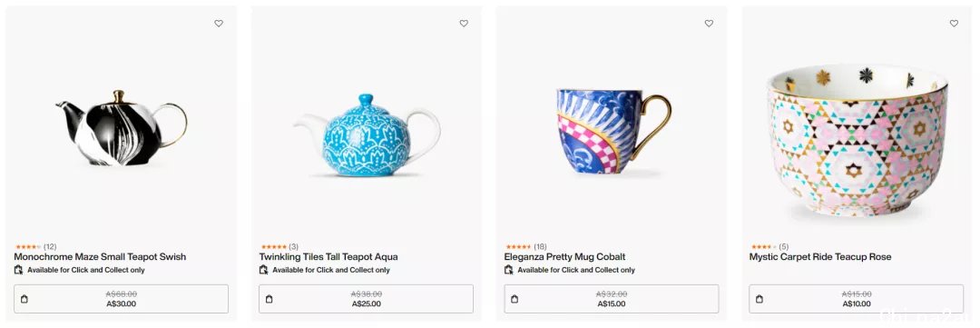Open Monochrome Maze Small Teapot Swish title
Viewport: 980px width, 328px height.
click(100, 256)
